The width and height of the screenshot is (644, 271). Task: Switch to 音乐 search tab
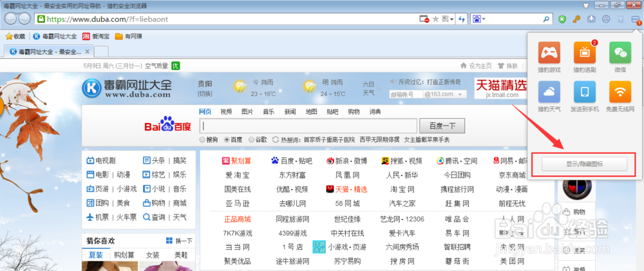point(269,112)
